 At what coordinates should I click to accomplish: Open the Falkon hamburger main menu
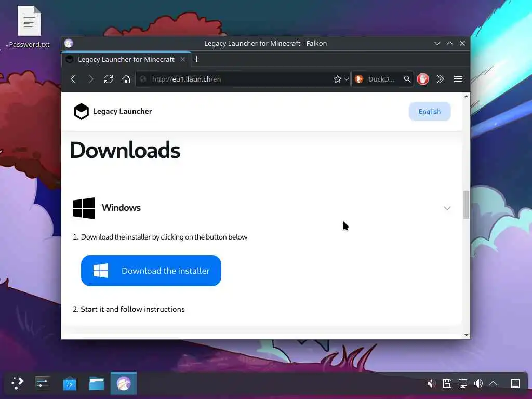pyautogui.click(x=458, y=79)
